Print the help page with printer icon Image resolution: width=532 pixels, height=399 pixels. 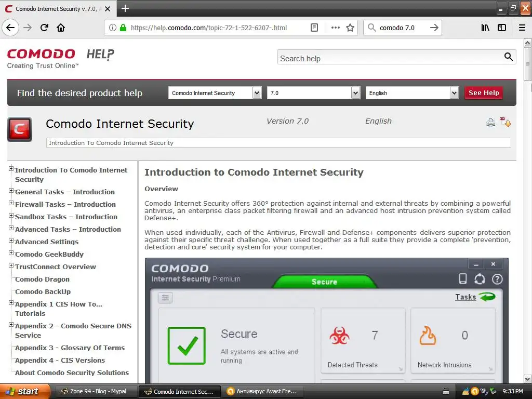click(490, 123)
